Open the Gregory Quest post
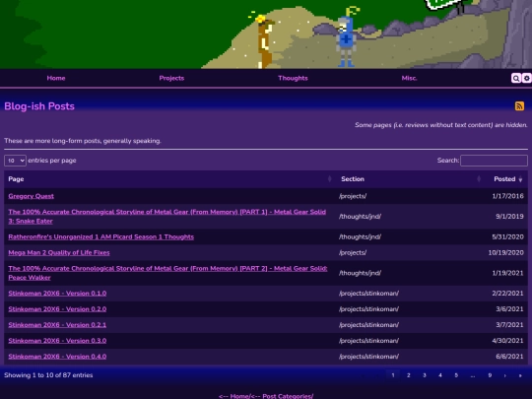The width and height of the screenshot is (532, 399). [x=32, y=196]
